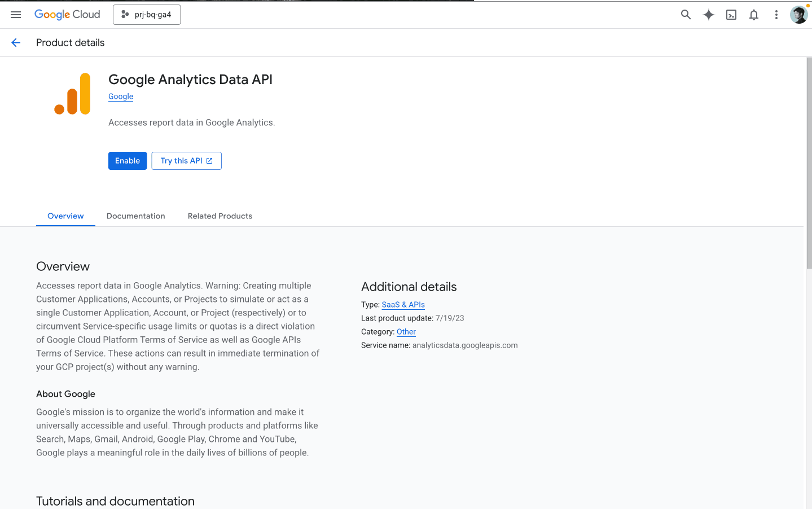Open the notifications bell
Viewport: 812px width, 509px height.
(753, 15)
